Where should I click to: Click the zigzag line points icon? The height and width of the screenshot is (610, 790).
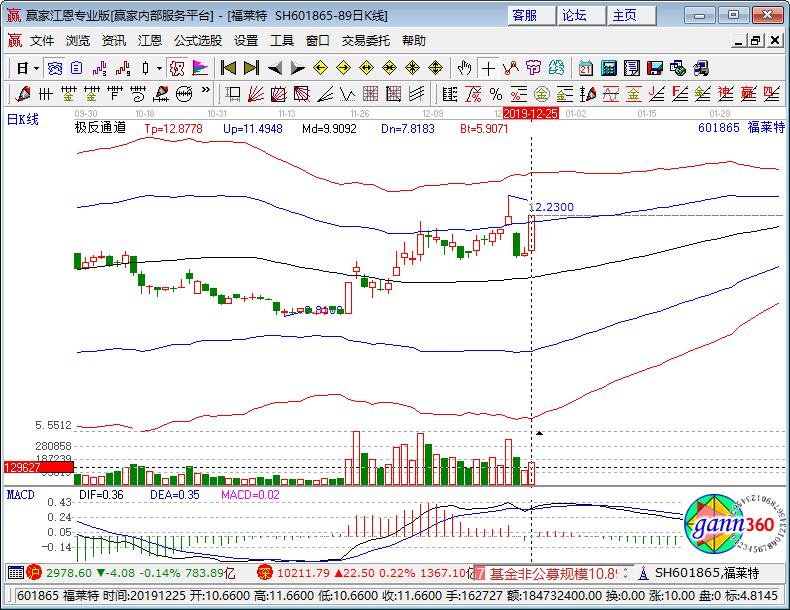(x=511, y=68)
